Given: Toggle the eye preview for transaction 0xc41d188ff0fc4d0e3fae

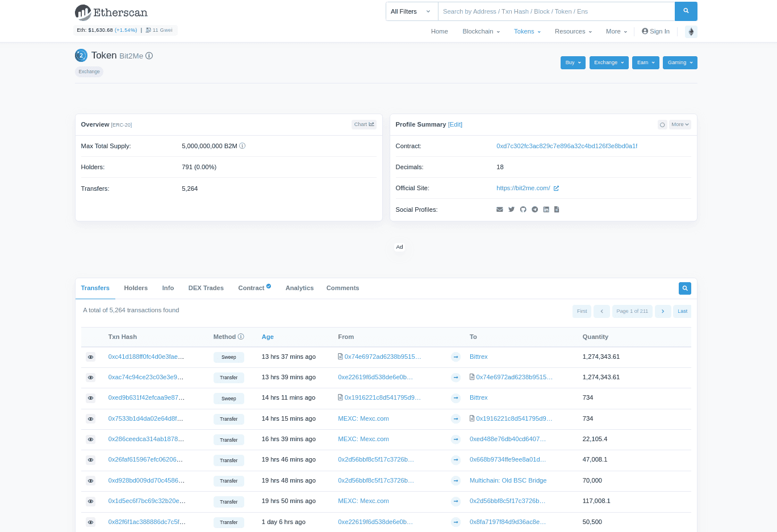Looking at the screenshot, I should click(90, 357).
